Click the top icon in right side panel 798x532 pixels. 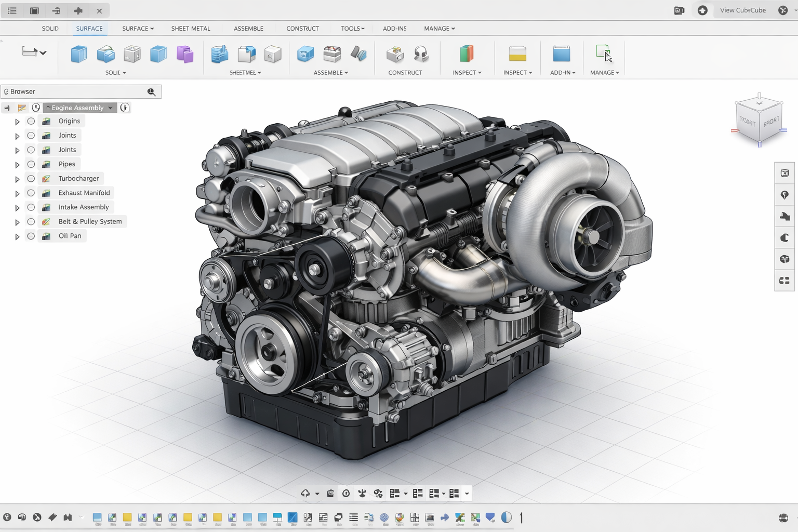coord(784,173)
